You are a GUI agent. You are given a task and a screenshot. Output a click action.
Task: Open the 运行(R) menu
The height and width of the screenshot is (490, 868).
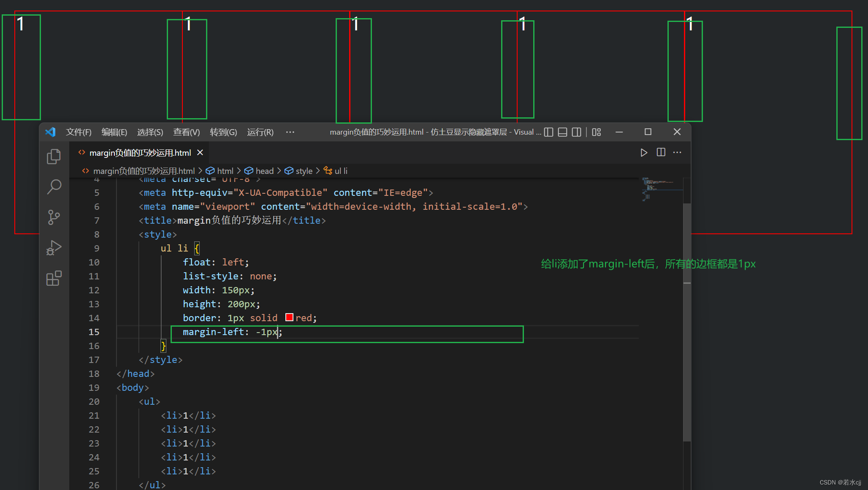click(260, 132)
